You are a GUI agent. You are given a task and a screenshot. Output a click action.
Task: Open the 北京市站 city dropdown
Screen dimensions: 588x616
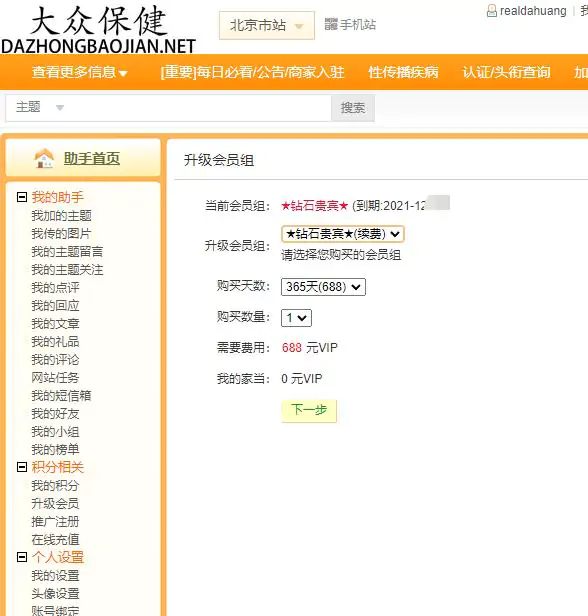coord(267,26)
